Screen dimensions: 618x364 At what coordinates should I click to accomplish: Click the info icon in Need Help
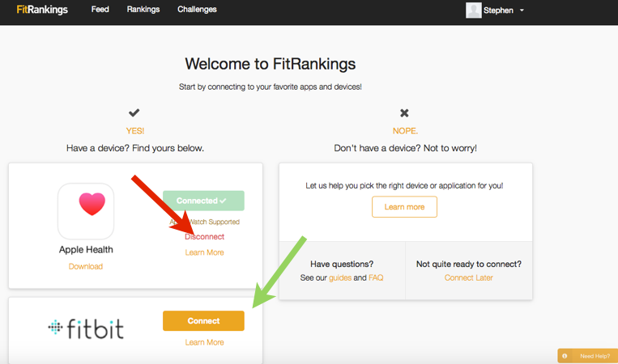pyautogui.click(x=565, y=356)
